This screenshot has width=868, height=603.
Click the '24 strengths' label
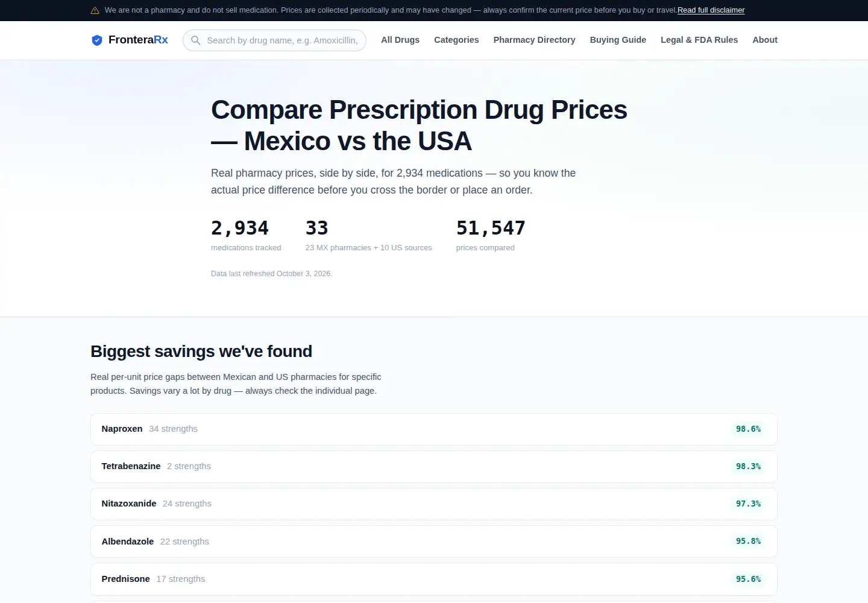(187, 504)
